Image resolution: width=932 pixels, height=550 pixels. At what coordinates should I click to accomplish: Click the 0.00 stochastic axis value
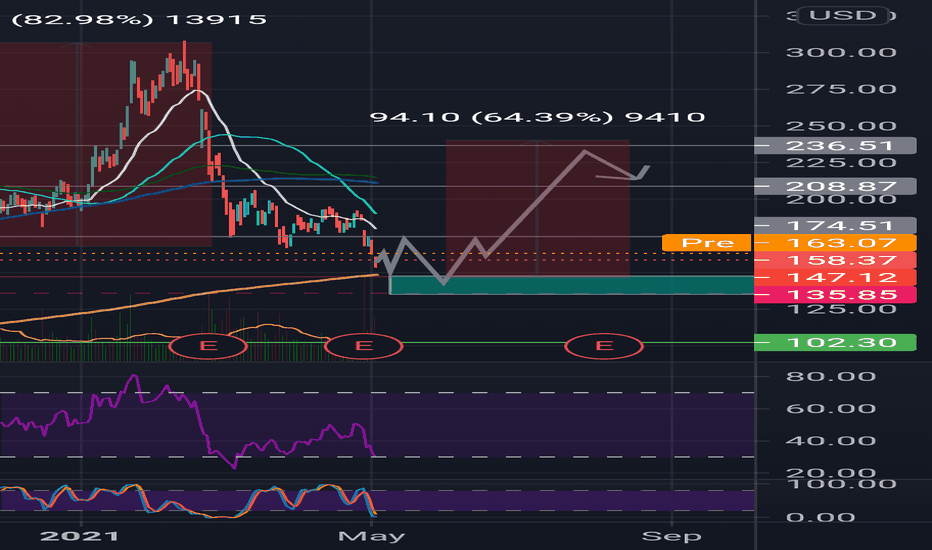(821, 517)
